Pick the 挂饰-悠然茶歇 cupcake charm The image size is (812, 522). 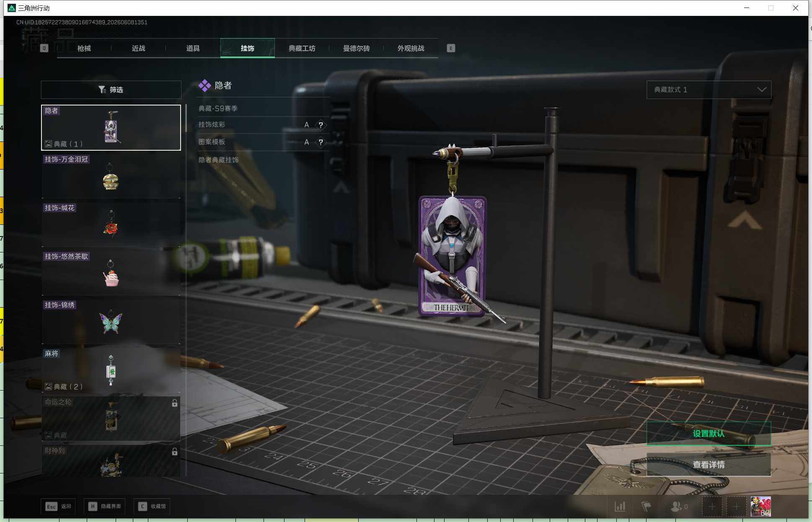111,273
